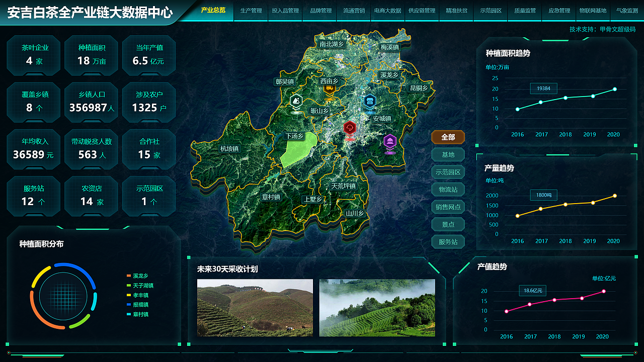Viewport: 644px width, 362px height.
Task: Click the red hexagon marker on map
Action: coord(350,129)
